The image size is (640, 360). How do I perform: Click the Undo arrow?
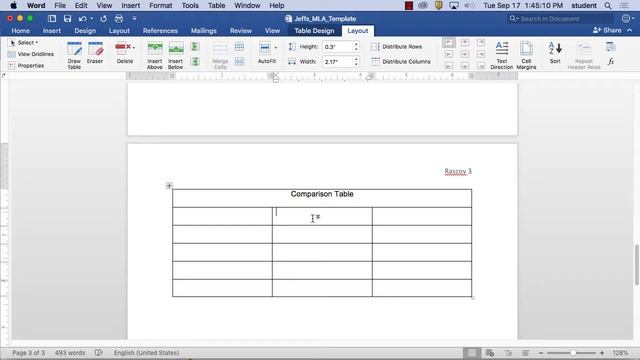[x=82, y=18]
